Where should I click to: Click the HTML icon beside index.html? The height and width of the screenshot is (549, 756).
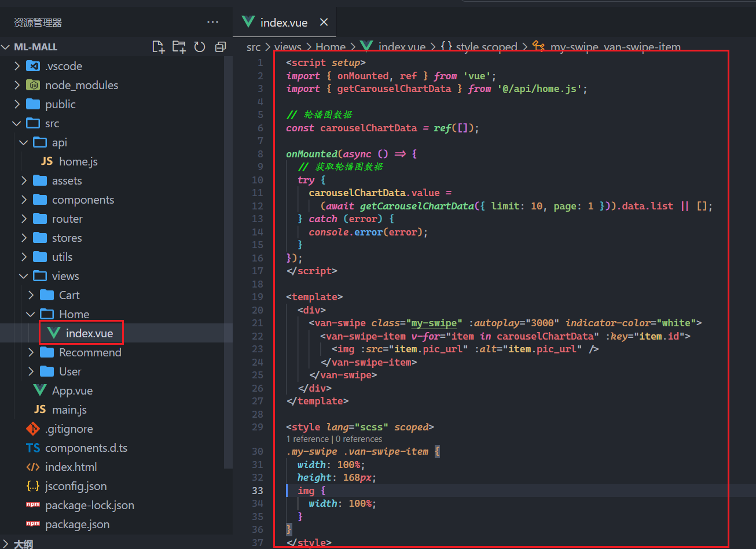tap(33, 467)
